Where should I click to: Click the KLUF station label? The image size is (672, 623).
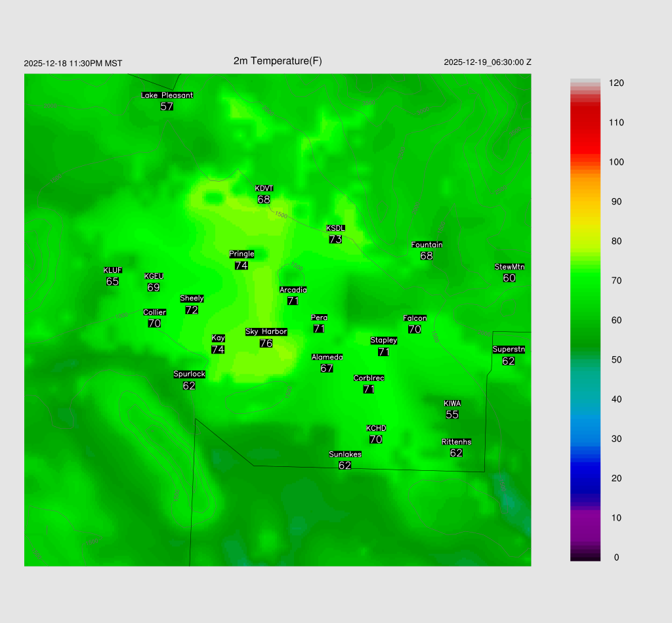112,270
